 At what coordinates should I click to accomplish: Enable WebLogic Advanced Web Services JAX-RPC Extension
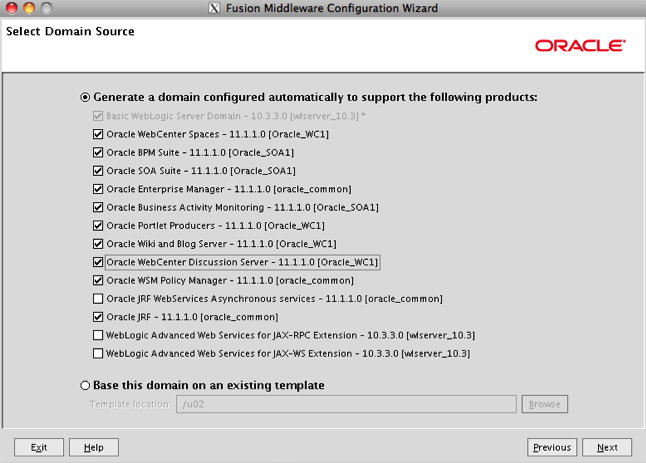tap(98, 335)
